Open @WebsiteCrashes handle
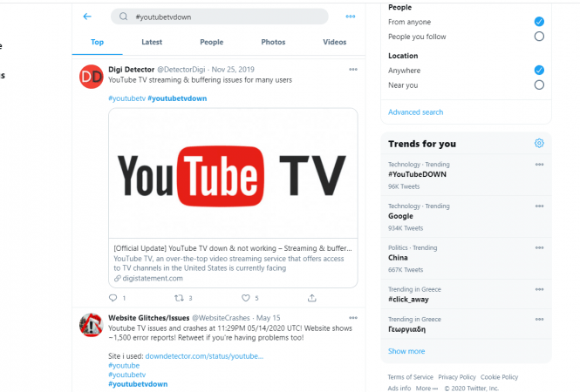Image resolution: width=580 pixels, height=392 pixels. (x=221, y=318)
